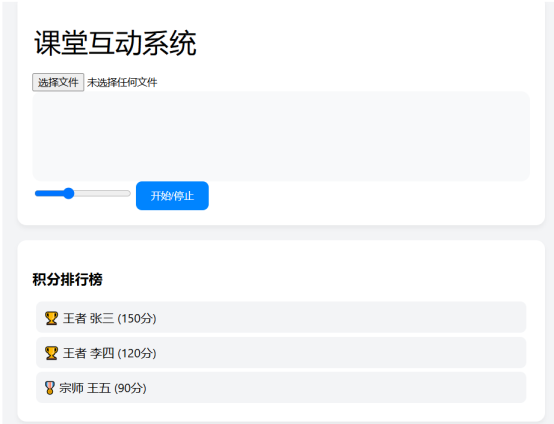Click the 课堂互动系统 page title

[x=115, y=43]
